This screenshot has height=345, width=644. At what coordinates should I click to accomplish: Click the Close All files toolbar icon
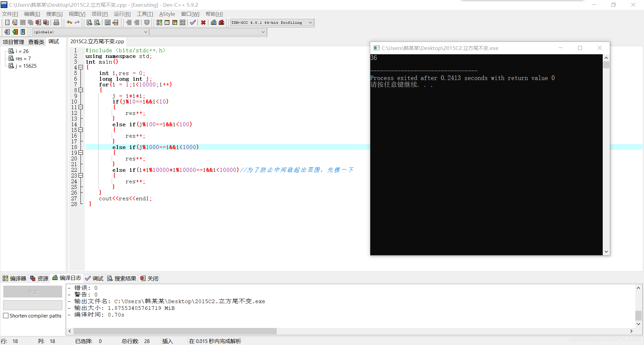tap(46, 22)
